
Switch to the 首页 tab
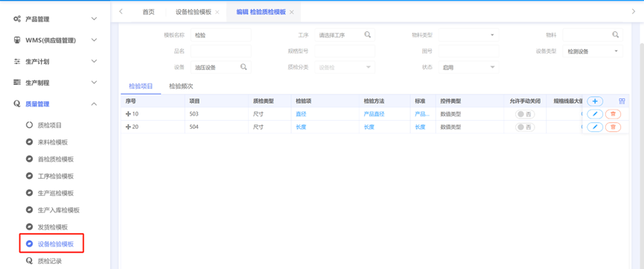tap(148, 12)
